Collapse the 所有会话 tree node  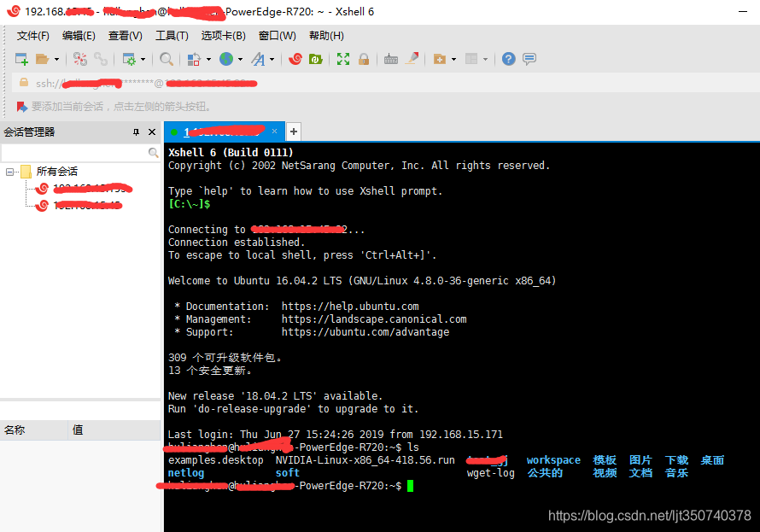pyautogui.click(x=9, y=172)
